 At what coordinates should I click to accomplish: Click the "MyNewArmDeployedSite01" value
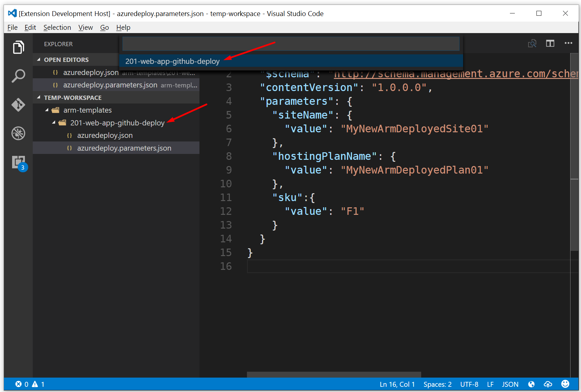click(x=414, y=129)
